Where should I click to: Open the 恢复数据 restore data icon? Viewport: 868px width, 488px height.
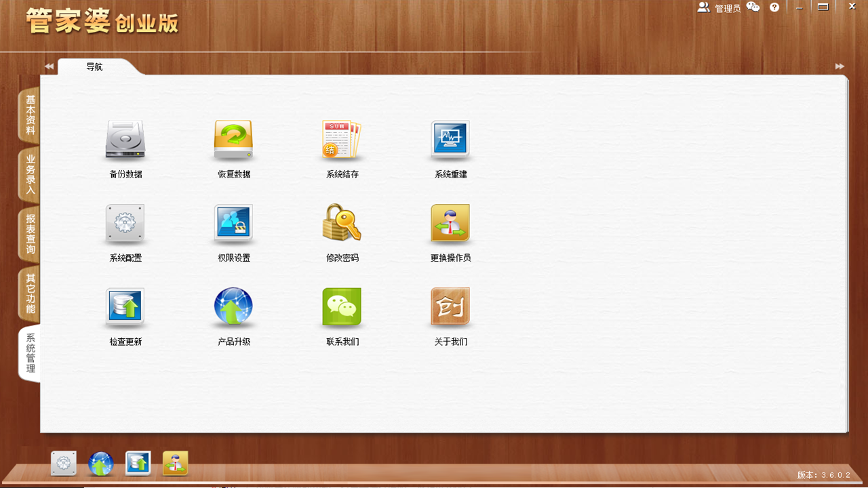coord(233,141)
